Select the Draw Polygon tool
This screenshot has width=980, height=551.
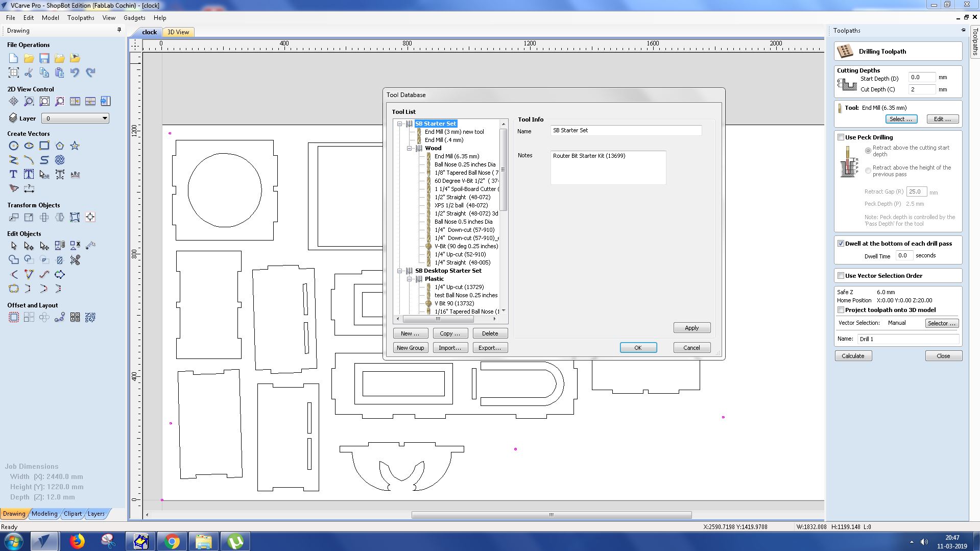pyautogui.click(x=60, y=146)
